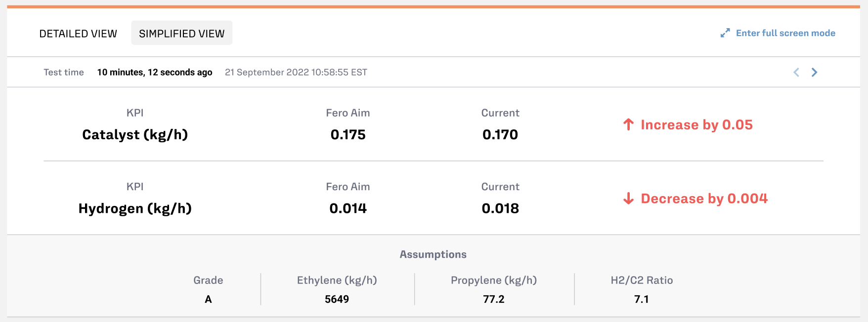This screenshot has height=322, width=868.
Task: Click the Increase by 0.05 recommendation
Action: [x=696, y=124]
